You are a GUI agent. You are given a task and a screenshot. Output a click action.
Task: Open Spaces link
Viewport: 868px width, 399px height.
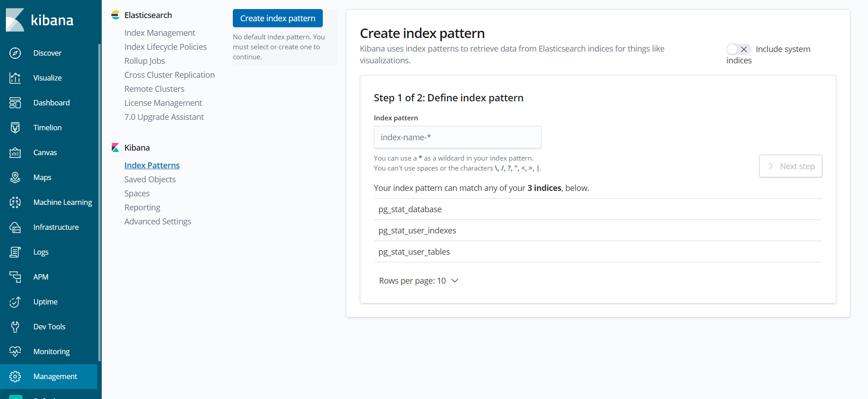(x=137, y=193)
